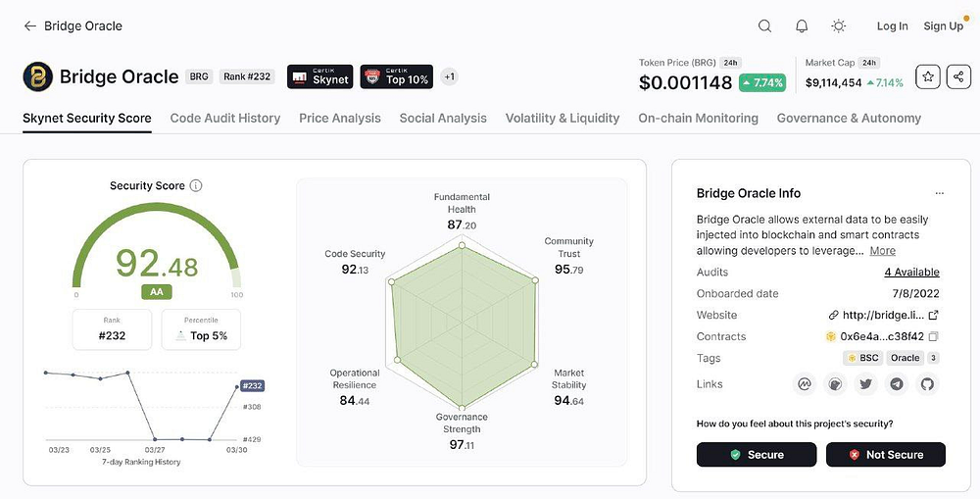
Task: Switch to Price Analysis tab
Action: (x=340, y=119)
